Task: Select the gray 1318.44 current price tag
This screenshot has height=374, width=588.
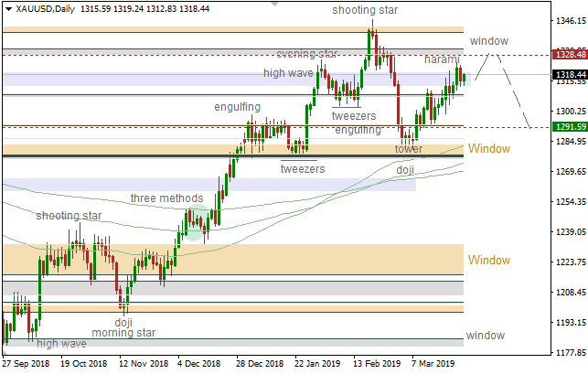Action: click(569, 75)
